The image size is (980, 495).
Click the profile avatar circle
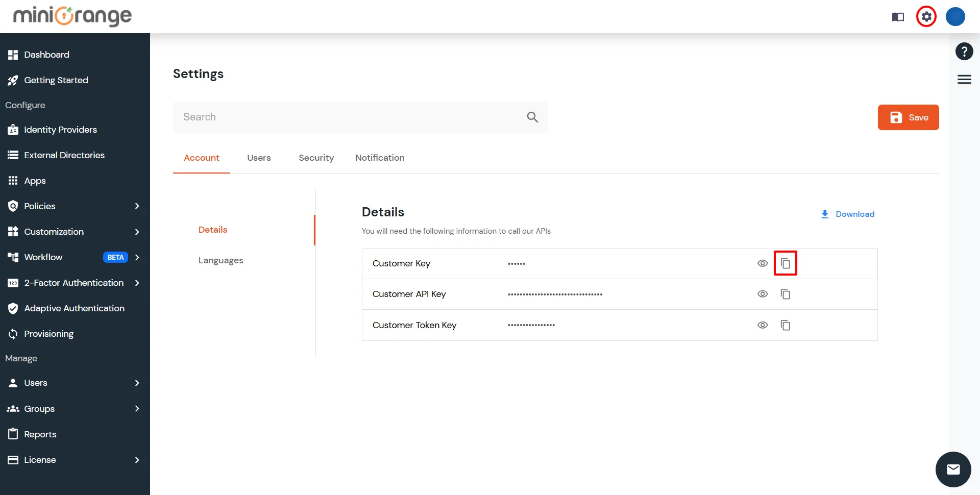(955, 16)
